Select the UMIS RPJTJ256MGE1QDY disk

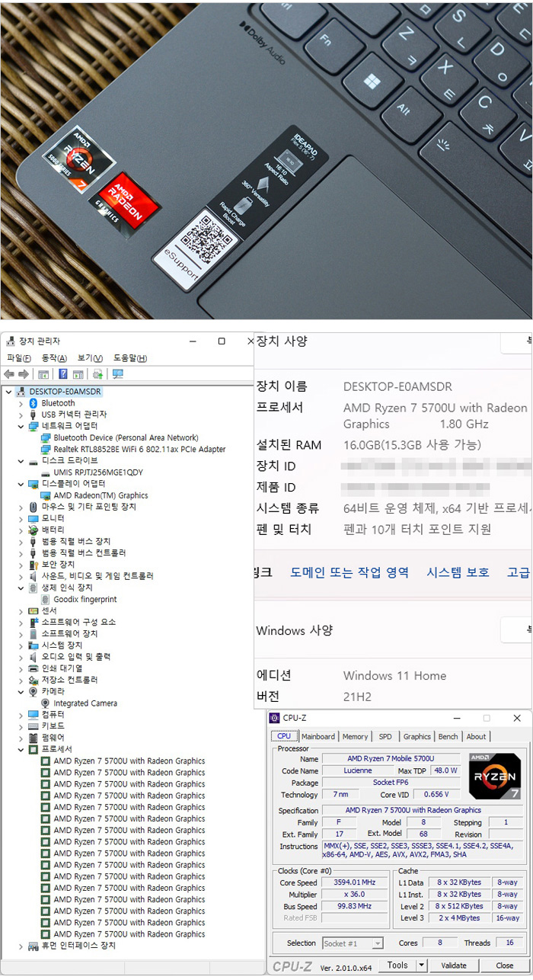98,472
